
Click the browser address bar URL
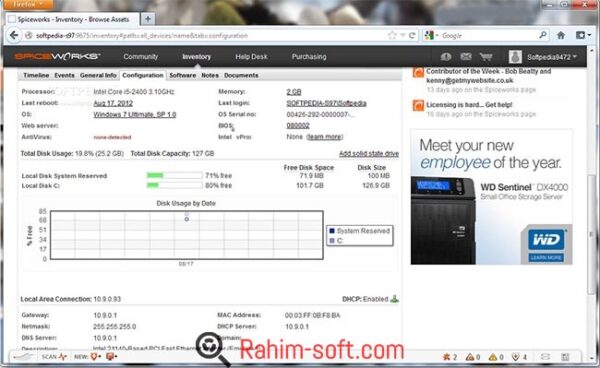[142, 36]
